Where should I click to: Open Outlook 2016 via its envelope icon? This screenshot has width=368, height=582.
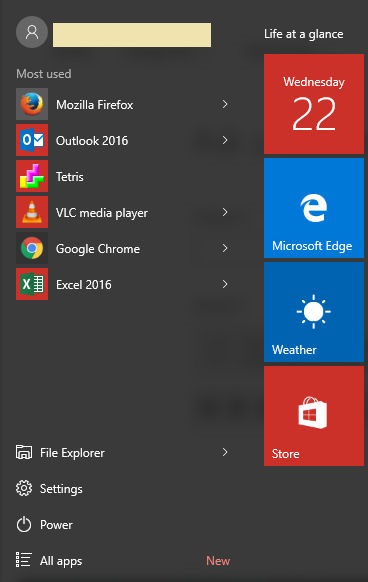pos(32,140)
